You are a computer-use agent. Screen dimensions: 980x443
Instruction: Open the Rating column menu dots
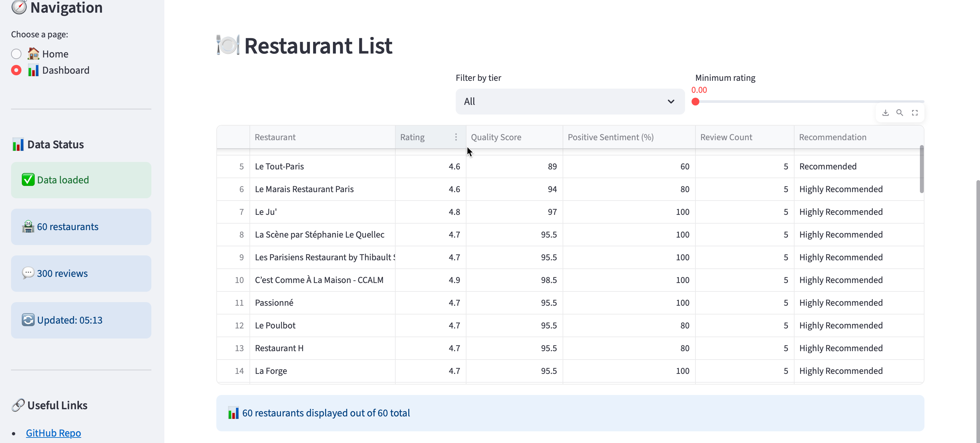click(456, 137)
